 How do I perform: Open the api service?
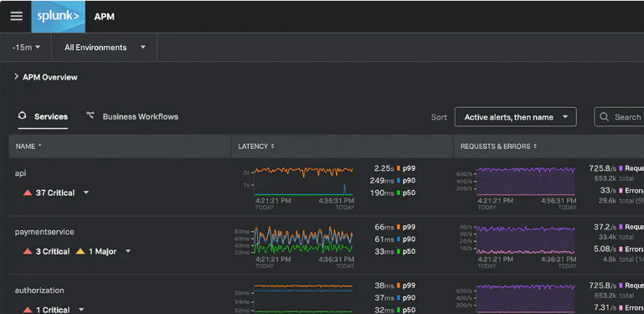click(x=21, y=173)
